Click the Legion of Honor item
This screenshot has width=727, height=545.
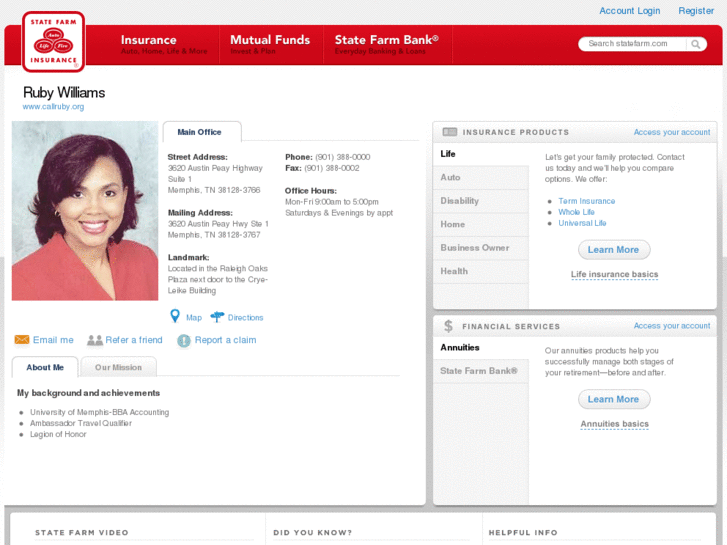coord(58,435)
